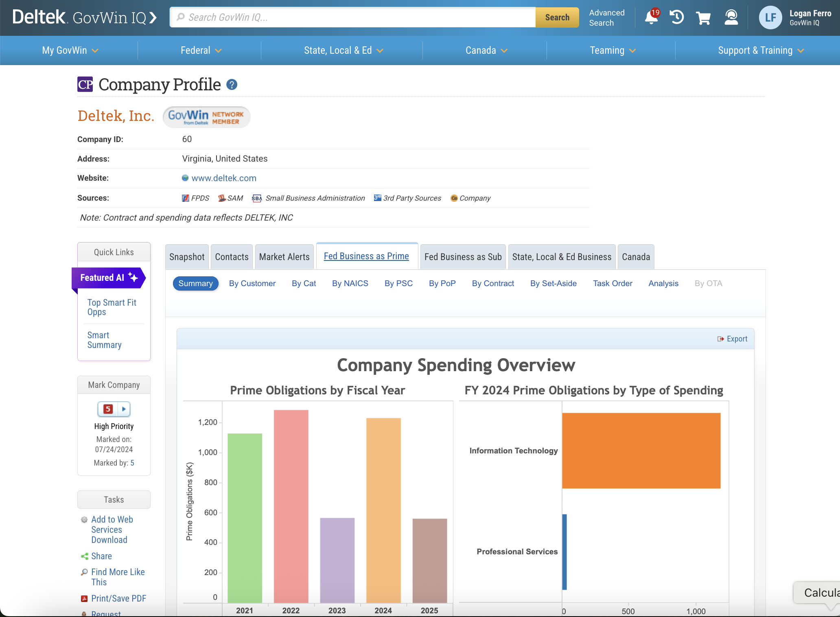Click in the Search GovWin IQ field
840x617 pixels.
352,17
